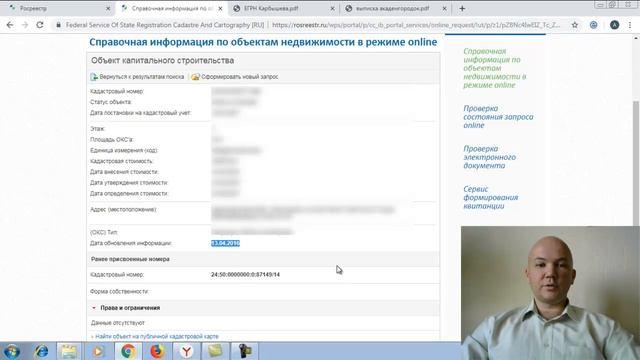This screenshot has height=360, width=640.
Task: Click the Кадастровая стоимость label
Action: (x=122, y=161)
